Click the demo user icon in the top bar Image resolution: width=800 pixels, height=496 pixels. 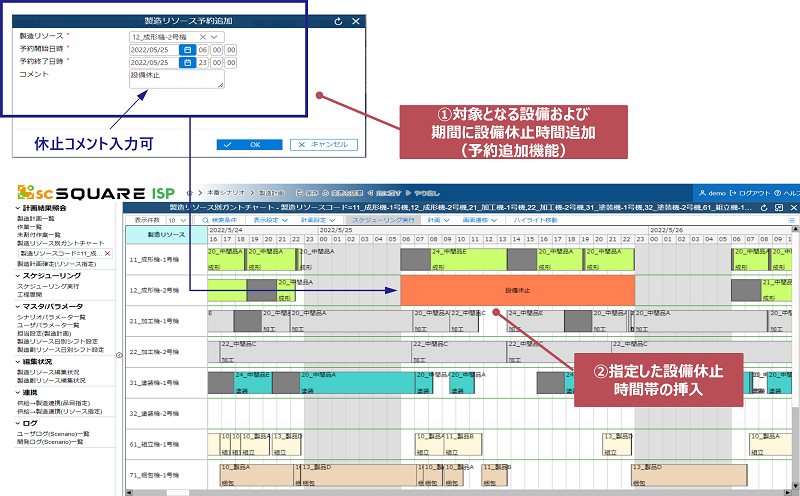tap(703, 191)
